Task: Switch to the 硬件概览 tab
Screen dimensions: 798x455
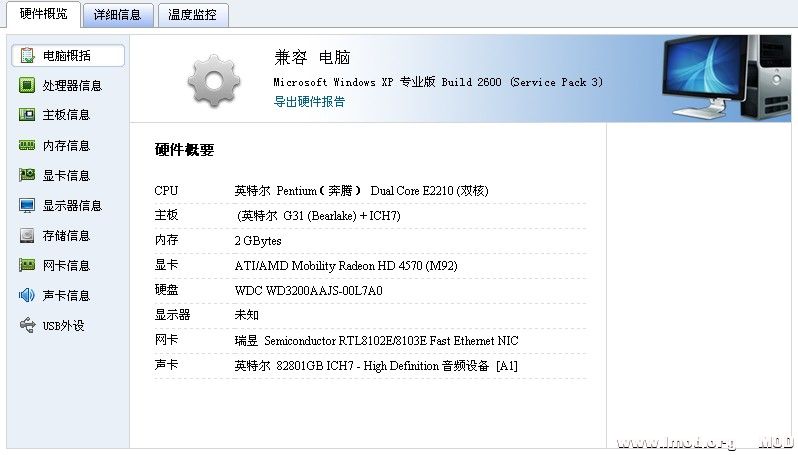Action: coord(43,14)
